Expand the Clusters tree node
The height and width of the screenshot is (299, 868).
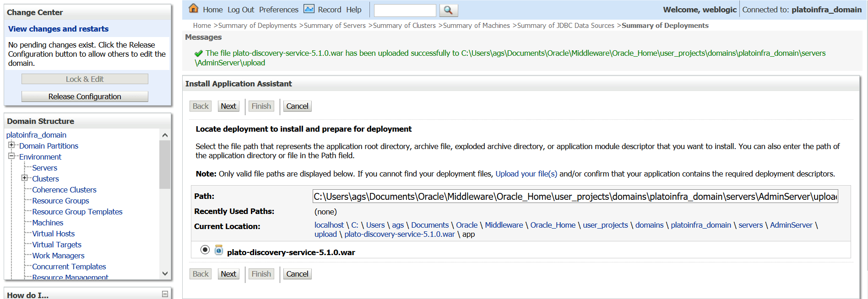point(24,178)
